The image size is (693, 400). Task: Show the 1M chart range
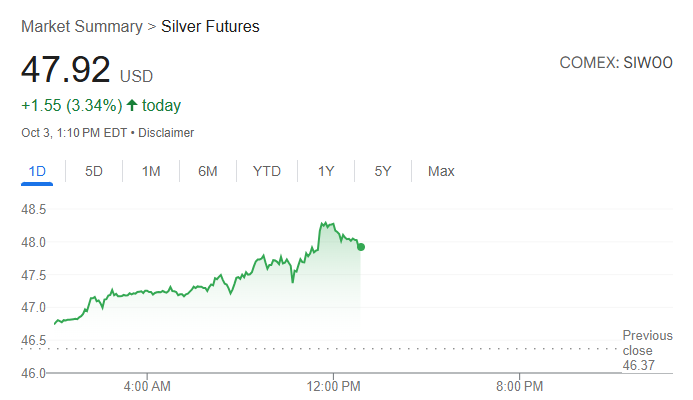pyautogui.click(x=151, y=171)
